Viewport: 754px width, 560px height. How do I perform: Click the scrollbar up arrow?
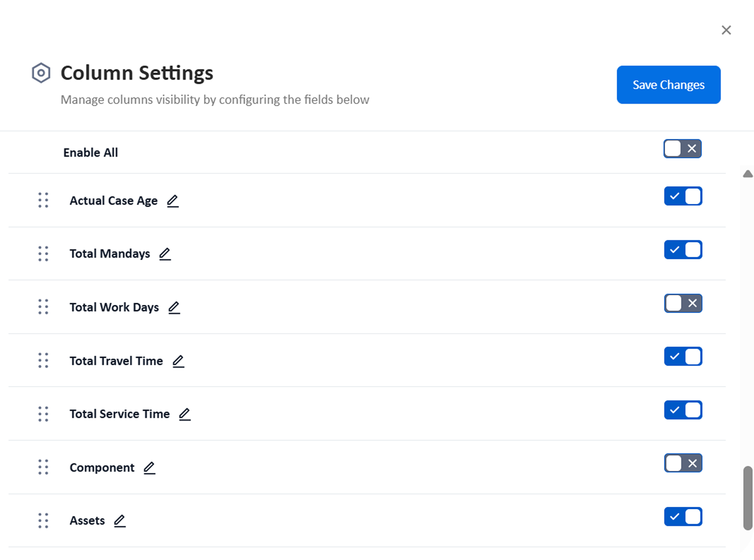pos(748,174)
